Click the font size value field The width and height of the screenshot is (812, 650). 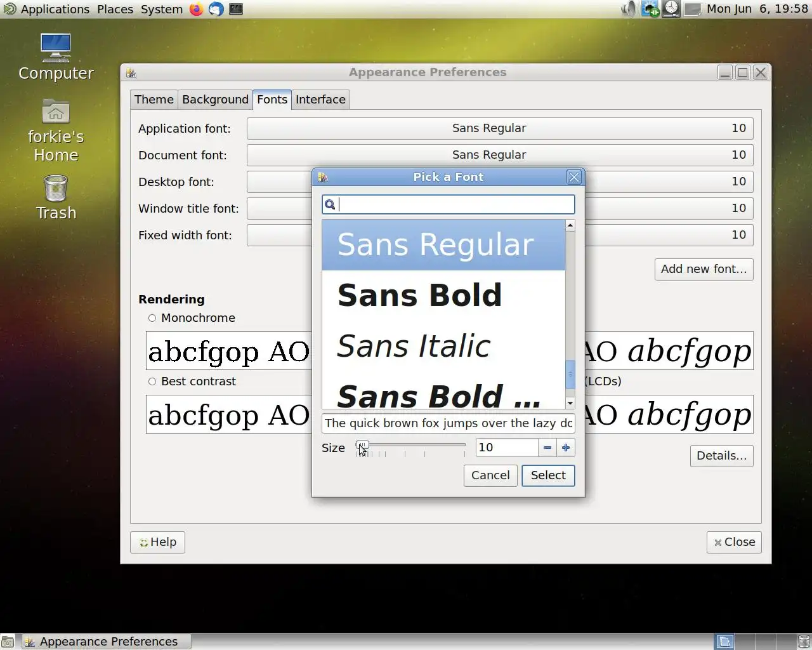point(507,448)
